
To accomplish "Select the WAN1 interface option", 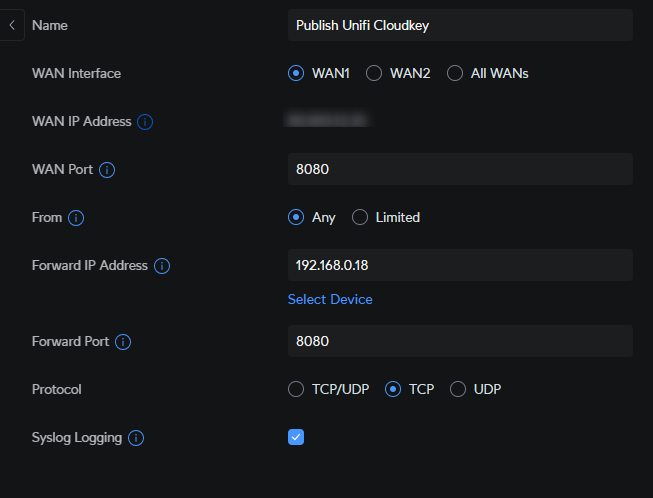I will [x=296, y=73].
